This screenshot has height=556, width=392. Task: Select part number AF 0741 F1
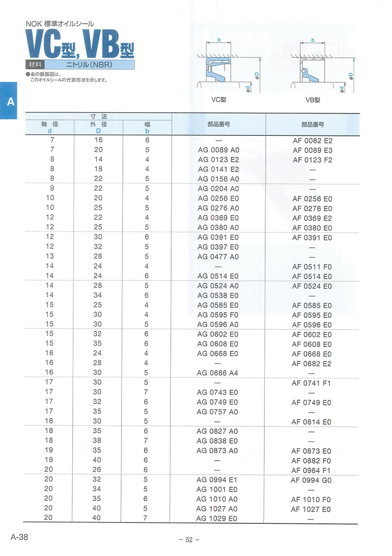[311, 383]
